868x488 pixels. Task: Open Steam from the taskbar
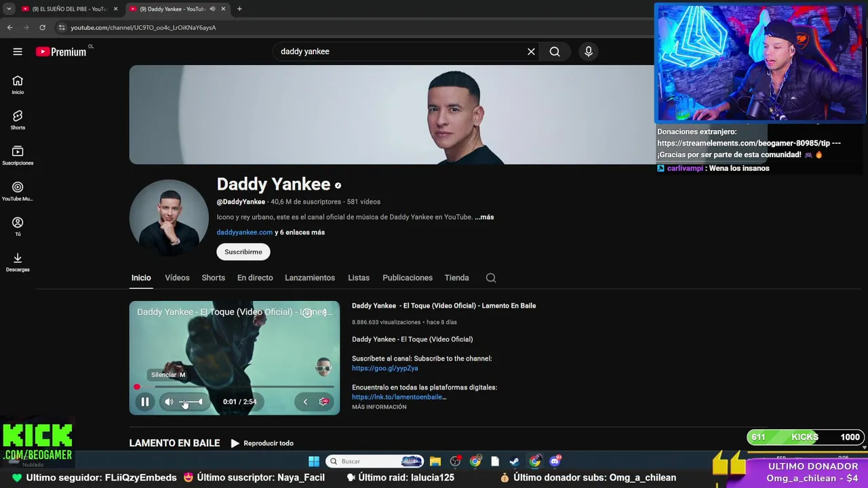(515, 462)
